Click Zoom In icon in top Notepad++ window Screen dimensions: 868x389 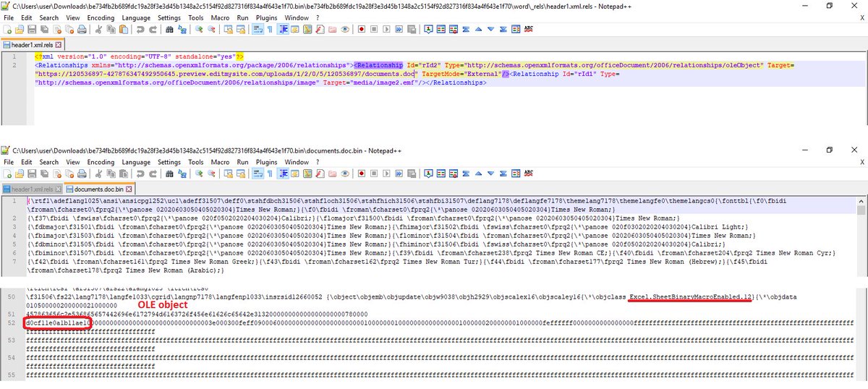[199, 30]
